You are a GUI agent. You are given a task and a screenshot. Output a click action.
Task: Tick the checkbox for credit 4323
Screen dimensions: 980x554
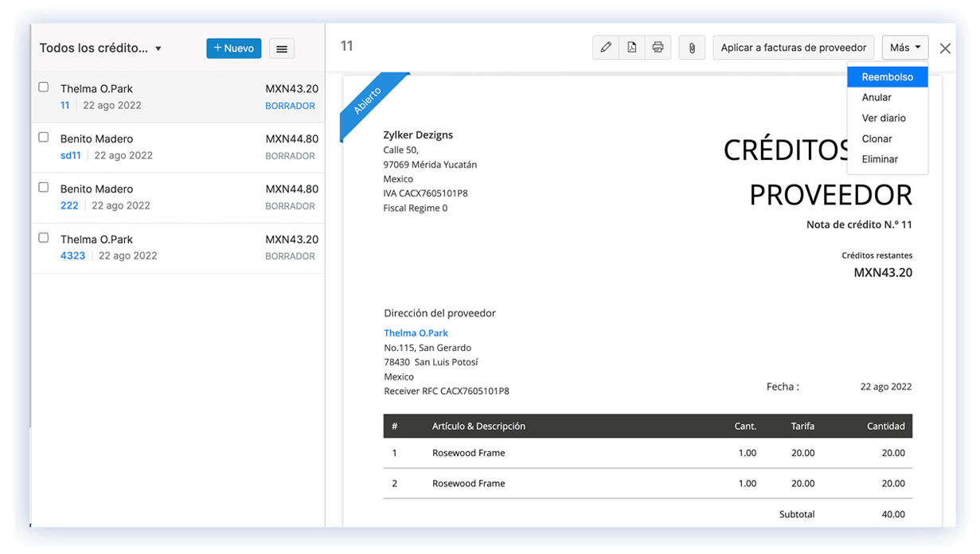43,238
